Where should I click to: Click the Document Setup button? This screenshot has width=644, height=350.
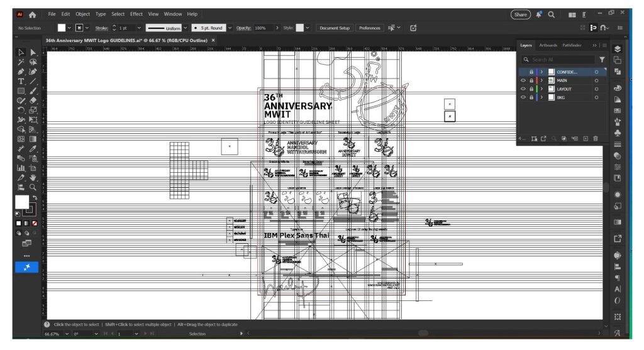(334, 28)
